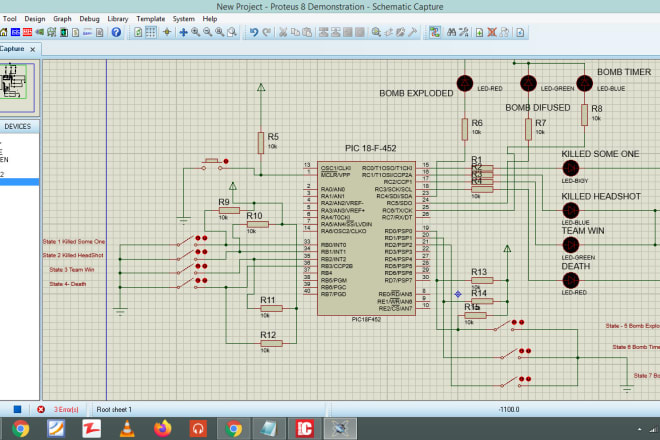Open the Project Notes icon
Screen dimensions: 660x440
[100, 32]
